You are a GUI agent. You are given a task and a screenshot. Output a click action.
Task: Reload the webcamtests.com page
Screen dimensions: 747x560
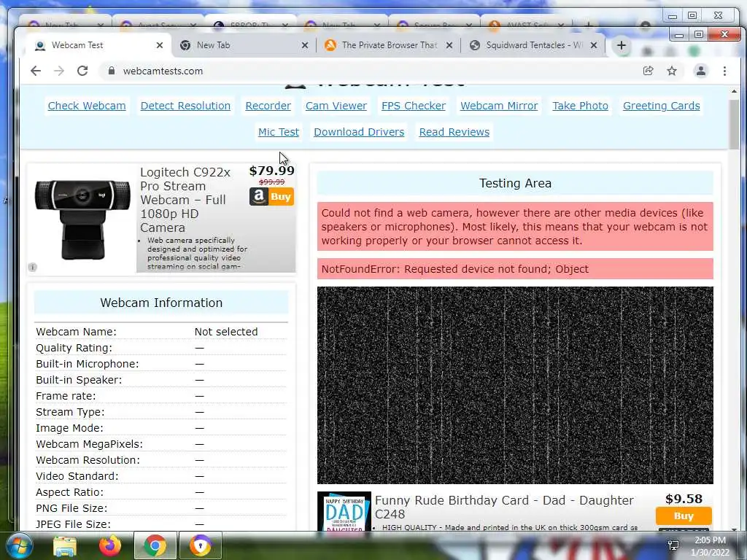point(82,71)
